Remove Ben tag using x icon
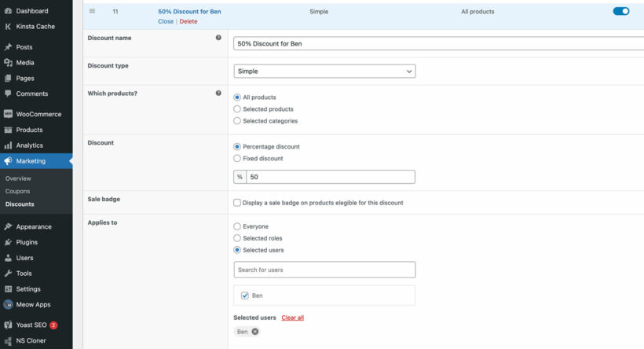The width and height of the screenshot is (644, 349). click(255, 332)
